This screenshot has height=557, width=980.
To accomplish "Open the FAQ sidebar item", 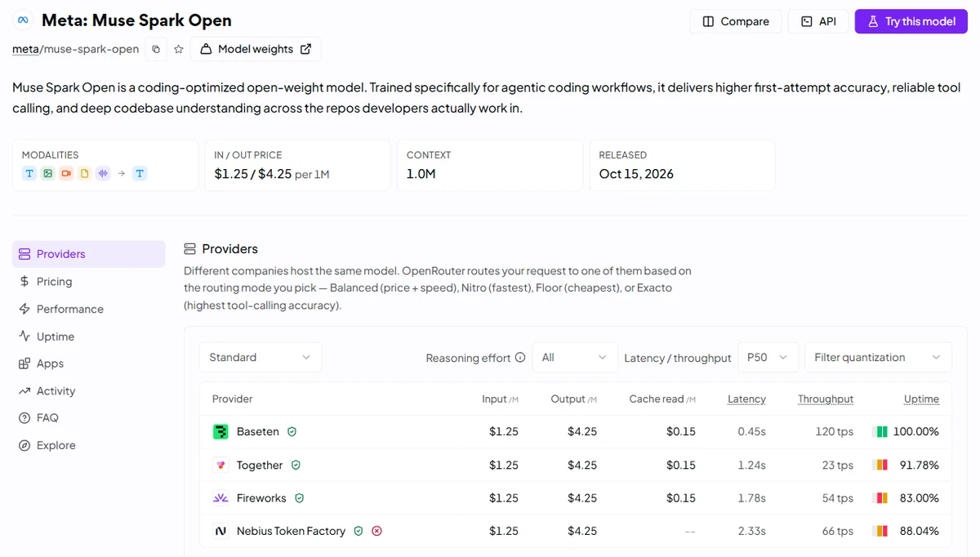I will [x=88, y=417].
